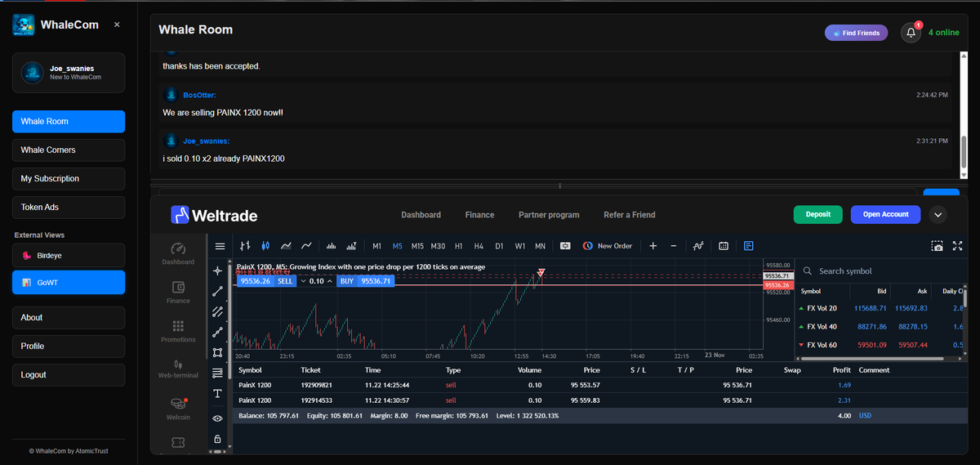Open the Fibonacci levels tool icon
The image size is (980, 465).
click(x=217, y=373)
